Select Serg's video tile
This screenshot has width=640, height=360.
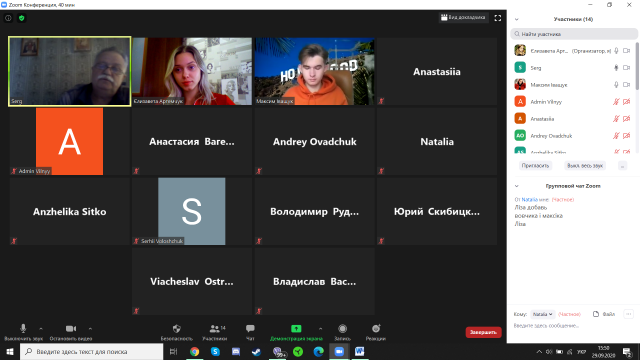pyautogui.click(x=70, y=71)
